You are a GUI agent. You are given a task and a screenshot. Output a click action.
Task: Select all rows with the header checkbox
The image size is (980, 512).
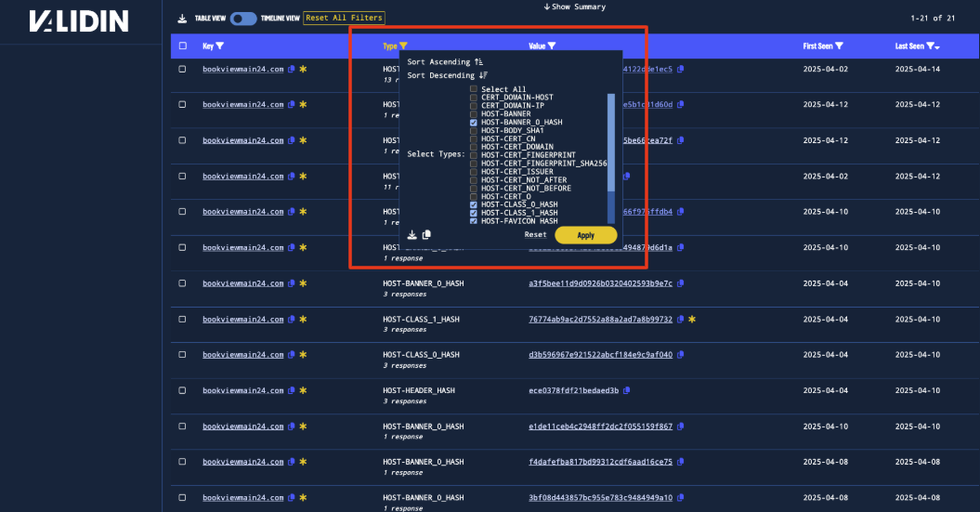click(182, 46)
